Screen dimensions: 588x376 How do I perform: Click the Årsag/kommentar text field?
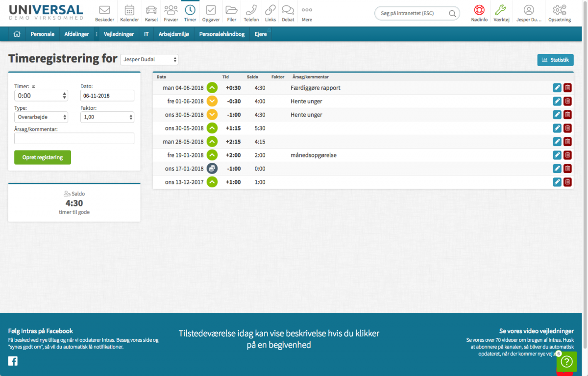pos(74,139)
